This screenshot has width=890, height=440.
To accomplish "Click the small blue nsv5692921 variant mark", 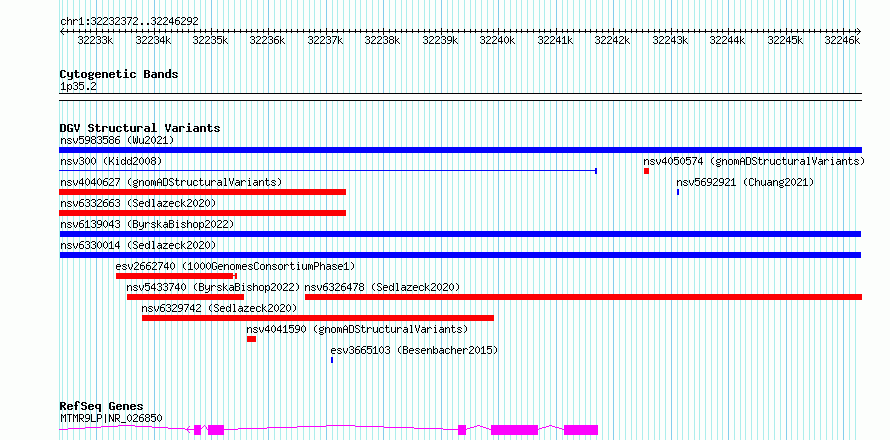I will [678, 192].
